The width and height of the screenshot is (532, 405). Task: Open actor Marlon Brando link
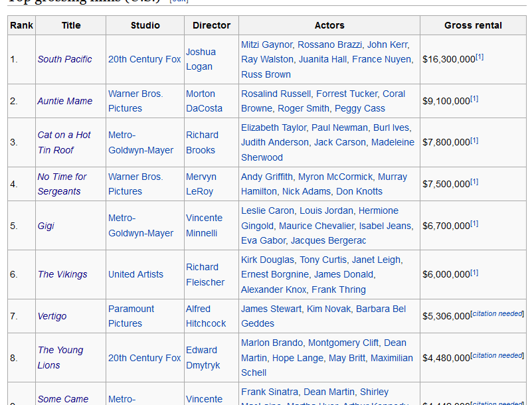pos(272,343)
